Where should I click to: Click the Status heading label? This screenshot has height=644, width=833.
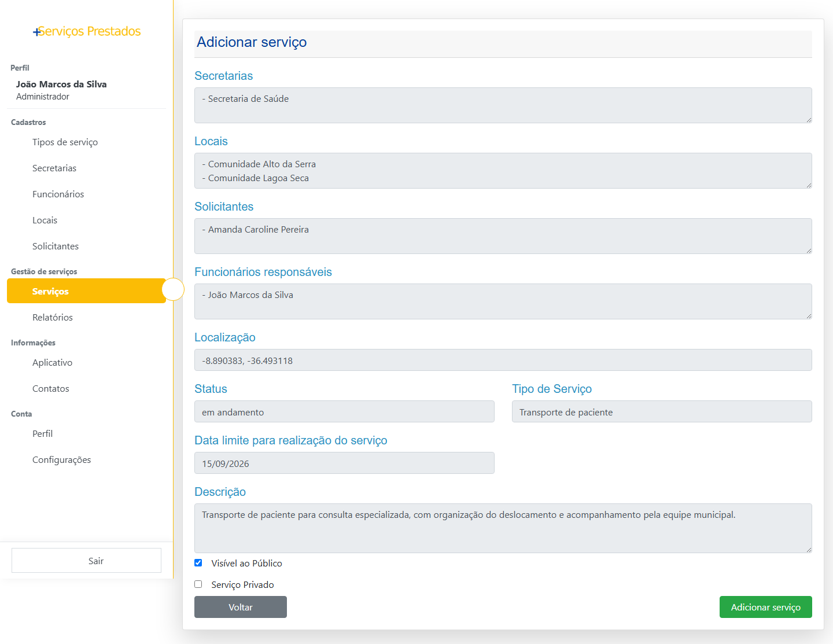pos(211,389)
